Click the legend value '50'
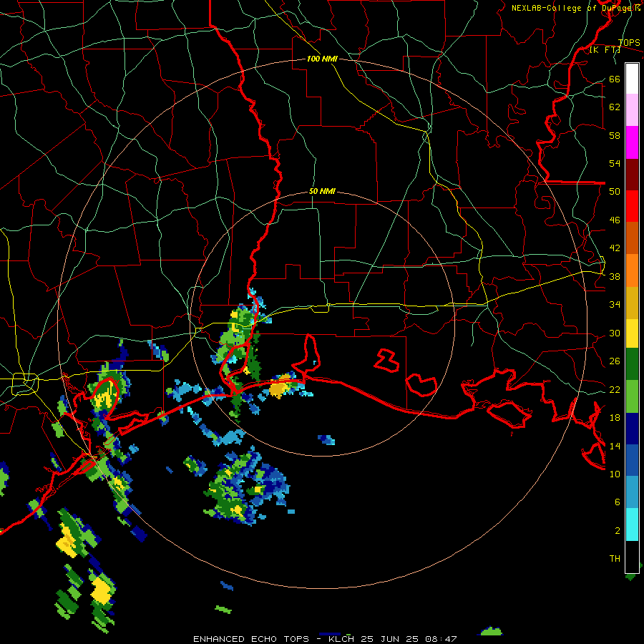Viewport: 644px width, 644px height. pyautogui.click(x=615, y=191)
